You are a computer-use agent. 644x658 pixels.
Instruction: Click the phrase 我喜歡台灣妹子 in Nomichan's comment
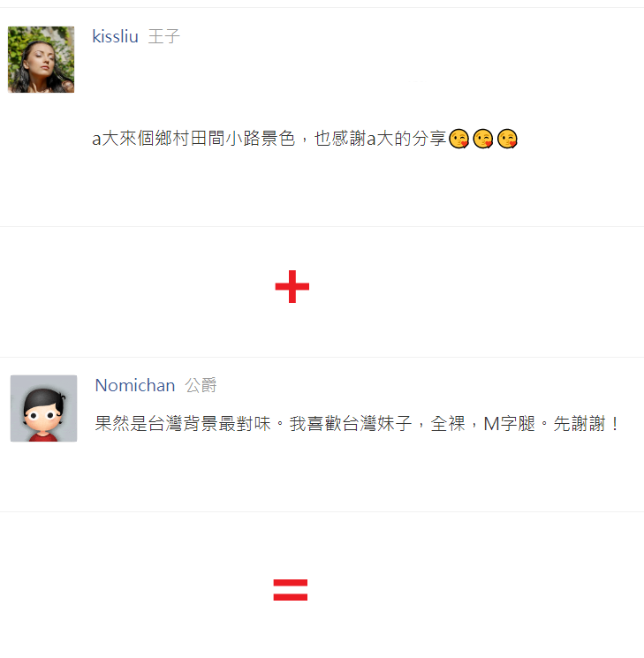point(351,424)
